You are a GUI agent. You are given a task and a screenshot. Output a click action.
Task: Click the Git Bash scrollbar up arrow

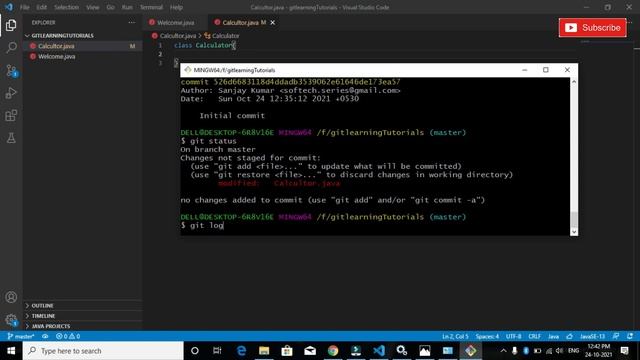click(574, 82)
